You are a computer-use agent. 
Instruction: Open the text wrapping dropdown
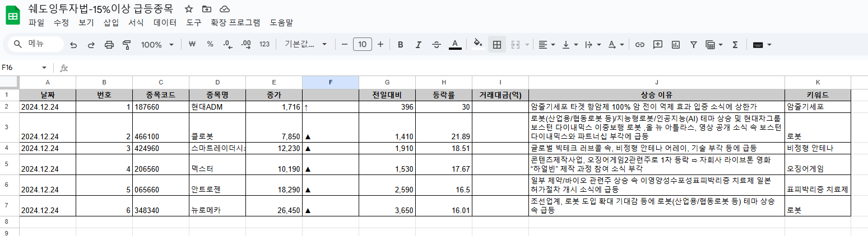pos(592,45)
